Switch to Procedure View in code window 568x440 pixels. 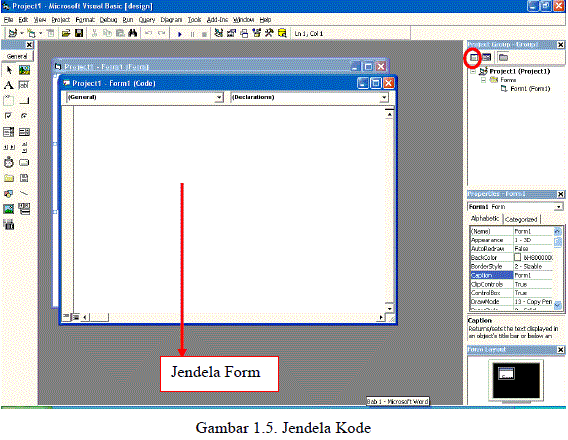pyautogui.click(x=66, y=317)
